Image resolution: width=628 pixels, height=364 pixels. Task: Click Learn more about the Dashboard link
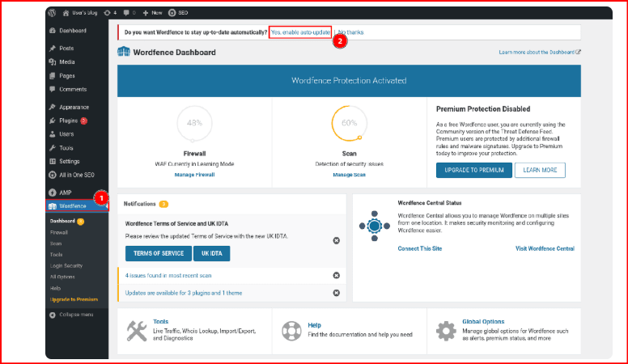(540, 52)
